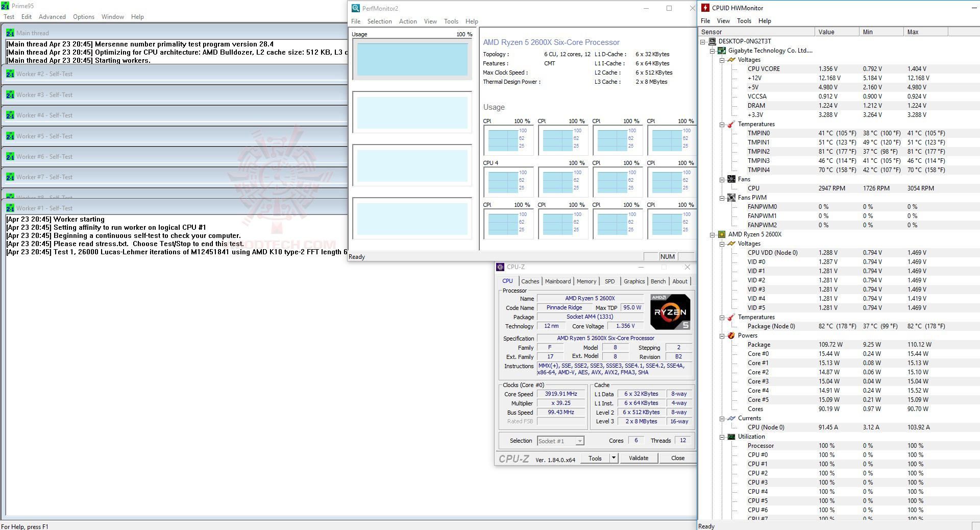Click the Worker #6 Self-Test window icon
The width and height of the screenshot is (980, 530).
coord(10,157)
